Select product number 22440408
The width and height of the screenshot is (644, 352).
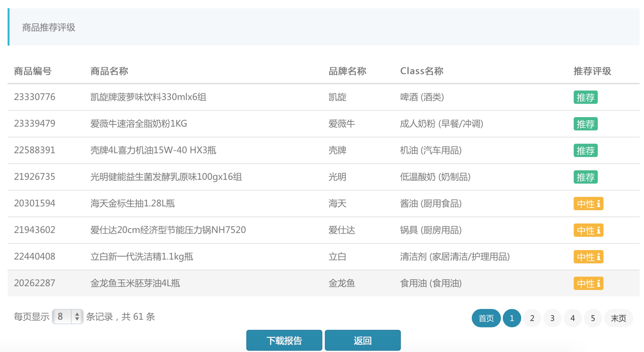(x=35, y=257)
